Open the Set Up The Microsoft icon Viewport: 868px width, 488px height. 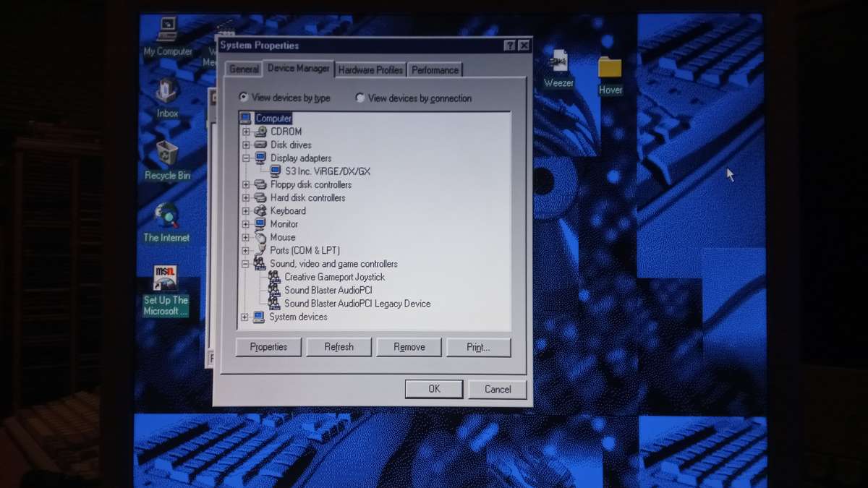click(166, 280)
